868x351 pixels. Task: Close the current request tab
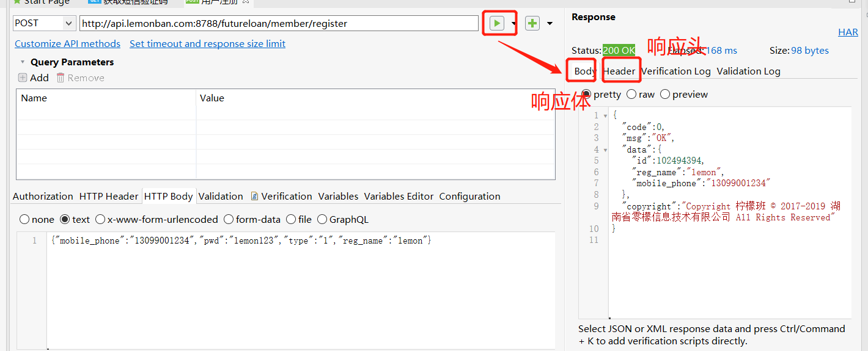(246, 2)
